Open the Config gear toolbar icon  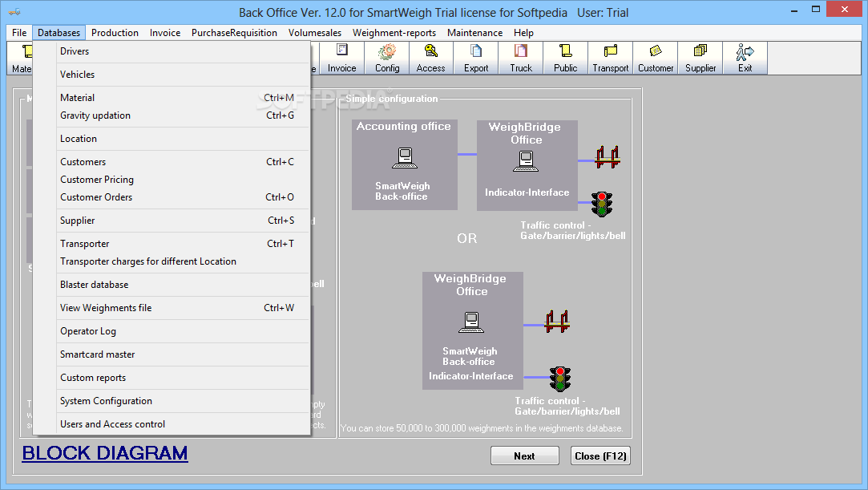[x=387, y=58]
